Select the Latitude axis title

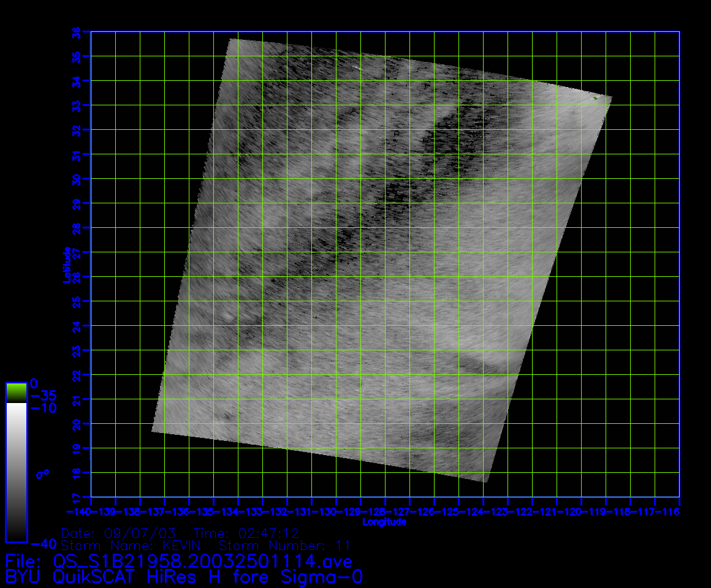click(x=66, y=265)
